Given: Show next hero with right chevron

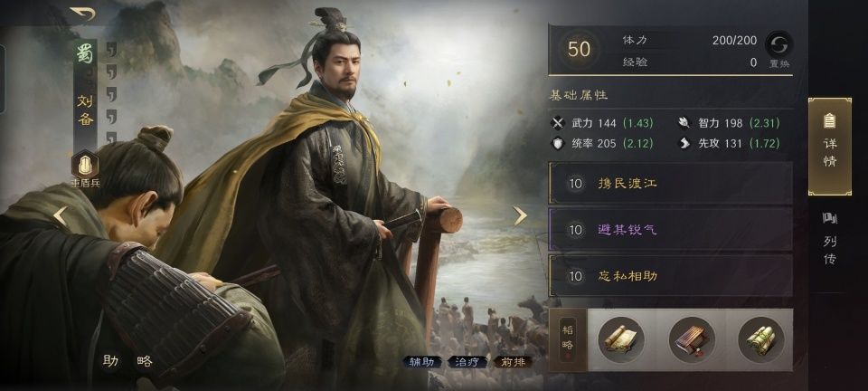Looking at the screenshot, I should pos(520,215).
